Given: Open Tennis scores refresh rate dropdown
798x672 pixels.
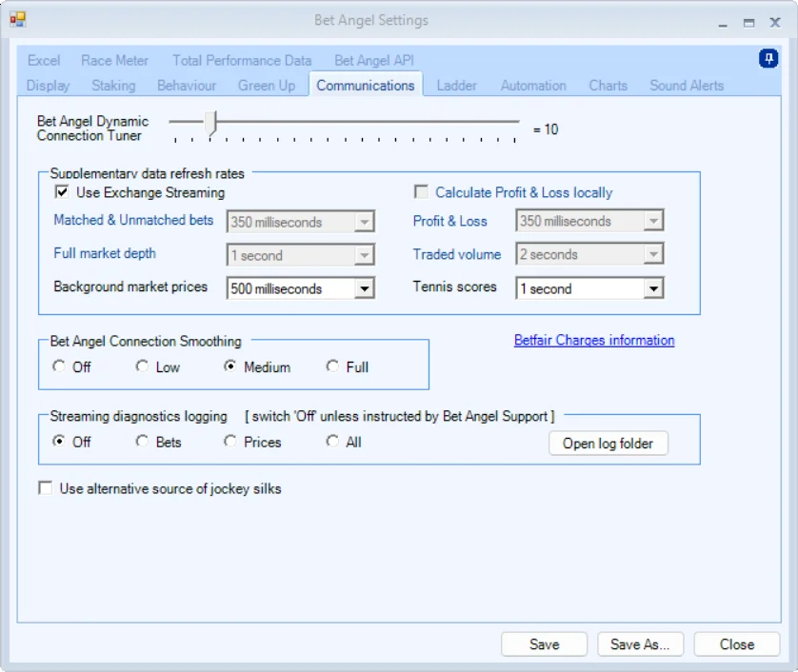Looking at the screenshot, I should pyautogui.click(x=653, y=288).
